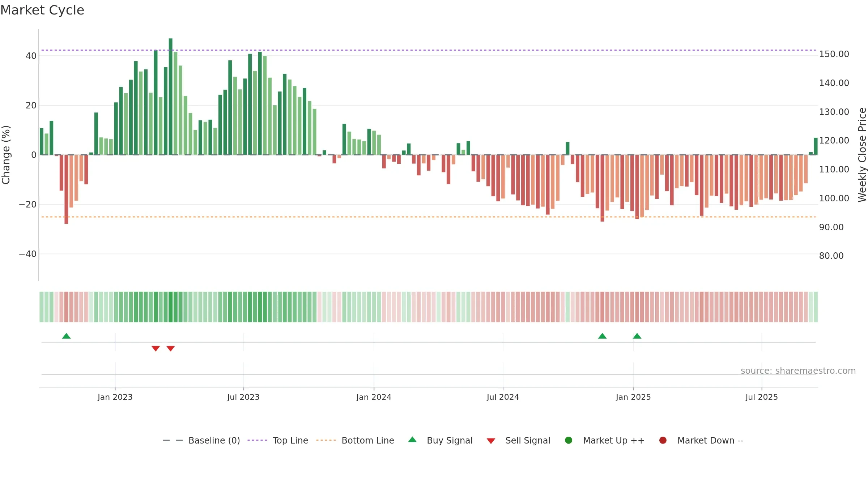Viewport: 868px width, 488px height.
Task: Click the 100.00 price axis label
Action: click(834, 198)
